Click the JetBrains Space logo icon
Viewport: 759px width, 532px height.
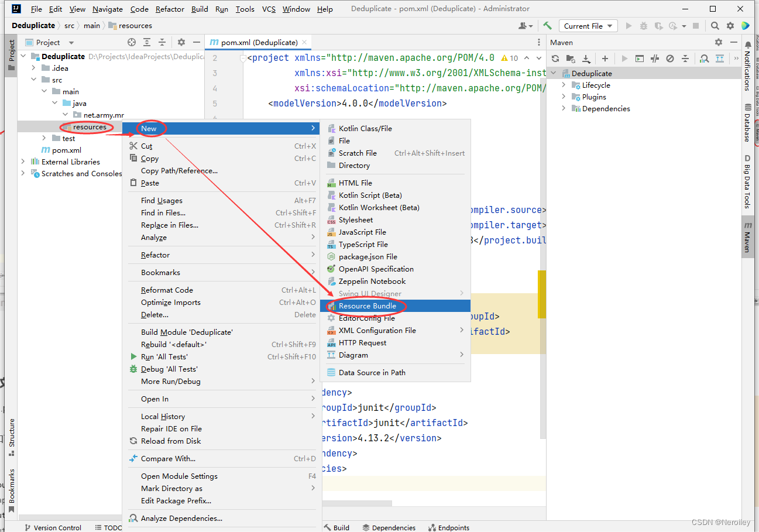point(745,26)
